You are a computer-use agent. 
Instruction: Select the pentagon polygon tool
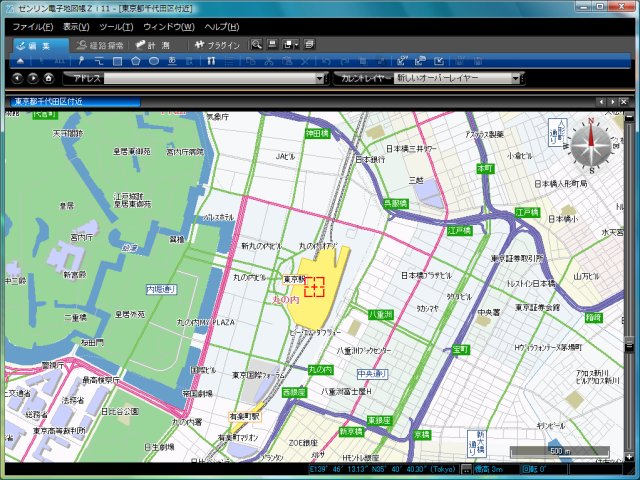[136, 61]
